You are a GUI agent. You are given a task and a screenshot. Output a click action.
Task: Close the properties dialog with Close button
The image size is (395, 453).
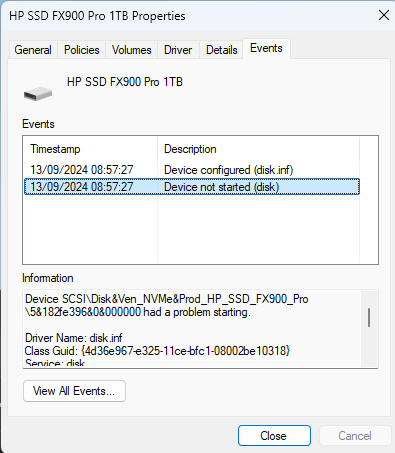pyautogui.click(x=274, y=435)
